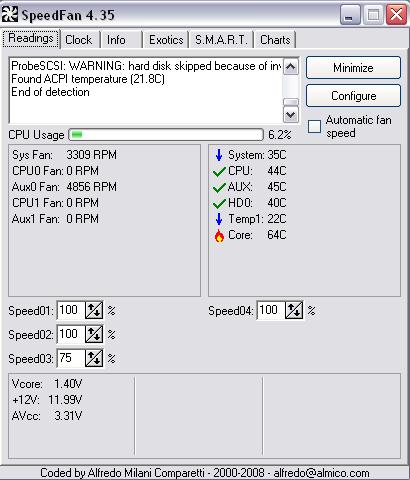The width and height of the screenshot is (410, 480).
Task: Click the green checkmark next to CPU
Action: coord(219,171)
